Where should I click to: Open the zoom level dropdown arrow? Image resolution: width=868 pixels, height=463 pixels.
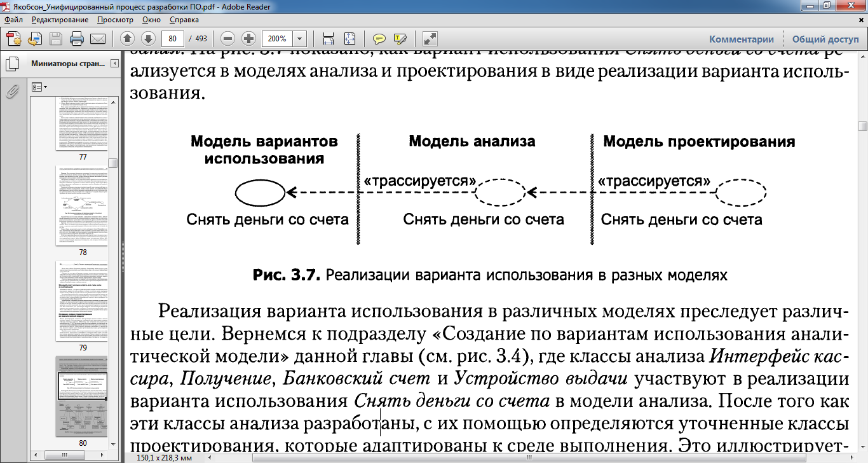click(300, 38)
